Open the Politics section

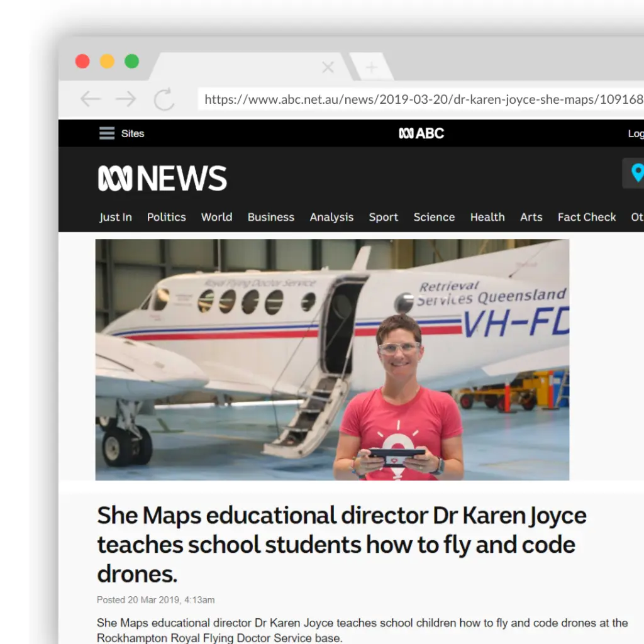[166, 217]
